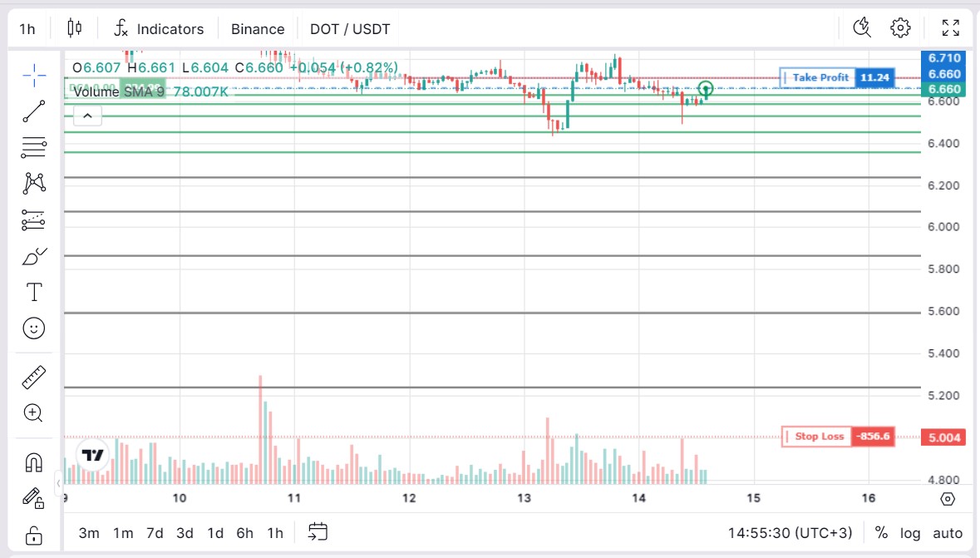Switch to the 7d time range
Image resolution: width=980 pixels, height=558 pixels.
[x=155, y=533]
